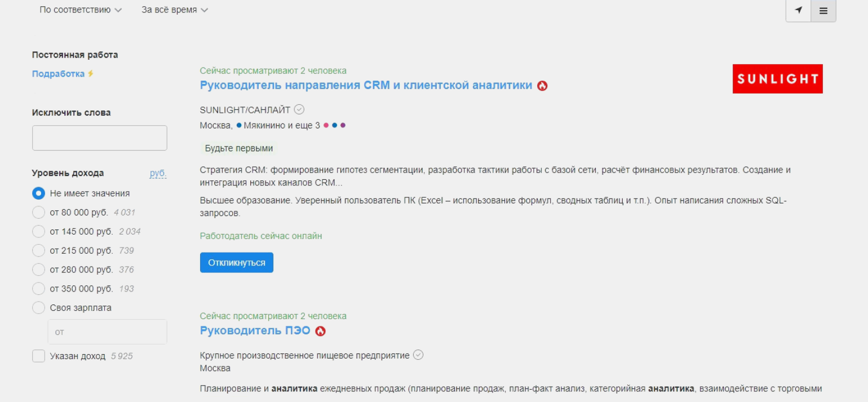Choose the Своя зарплата radio option
Screen dimensions: 868x402
tap(38, 308)
